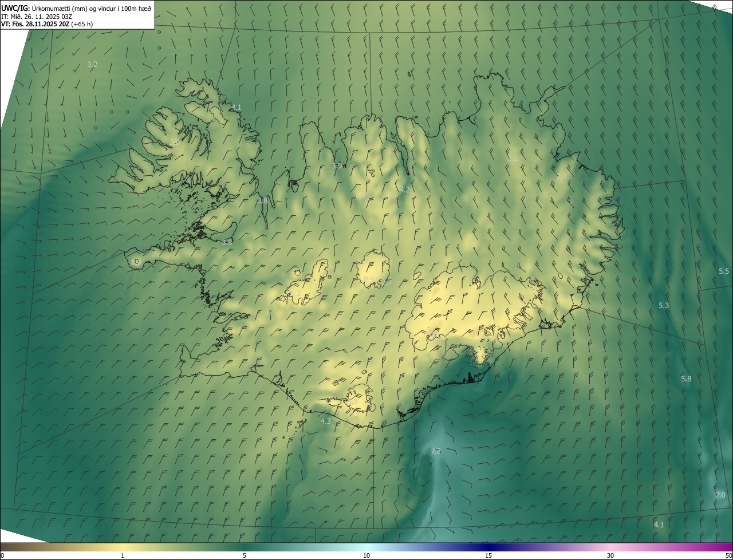
Task: Click the 5 tick on the colour scale
Action: pos(245,555)
